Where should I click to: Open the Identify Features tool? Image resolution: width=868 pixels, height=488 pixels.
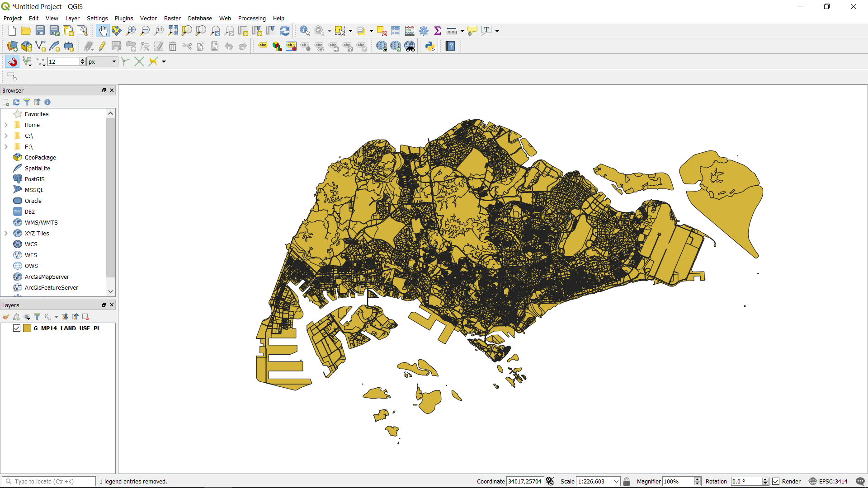coord(305,31)
